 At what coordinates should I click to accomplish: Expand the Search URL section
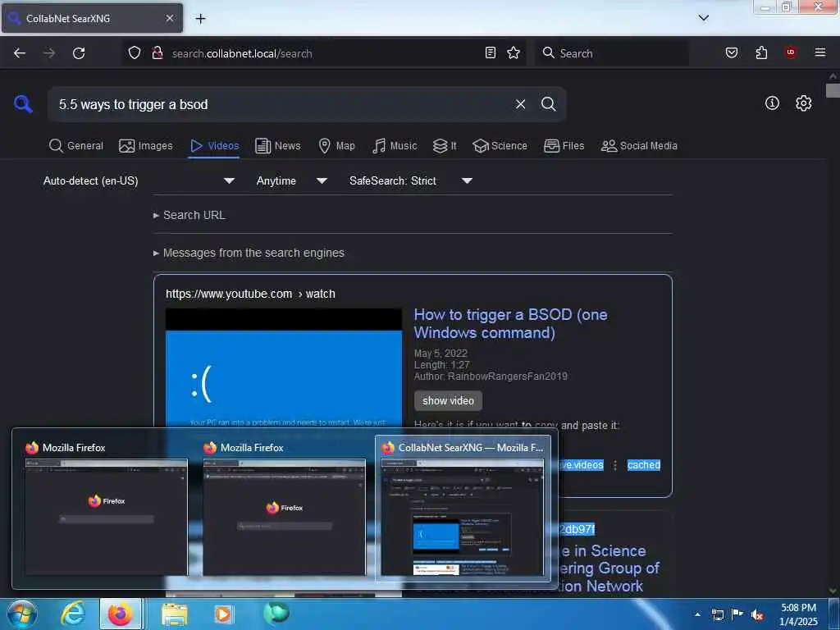click(189, 215)
